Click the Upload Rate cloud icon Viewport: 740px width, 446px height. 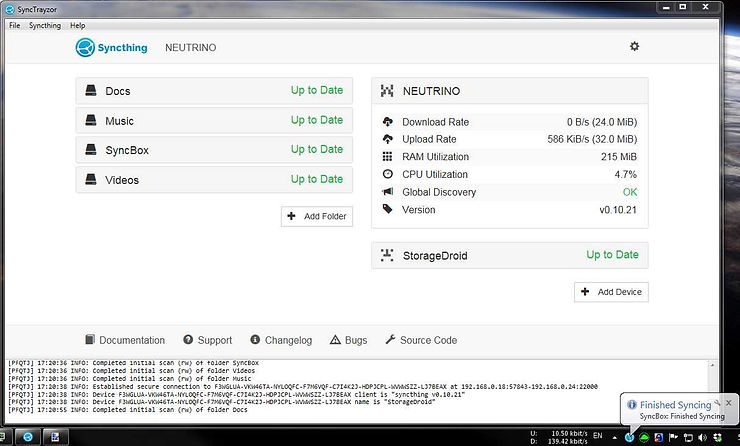click(387, 139)
